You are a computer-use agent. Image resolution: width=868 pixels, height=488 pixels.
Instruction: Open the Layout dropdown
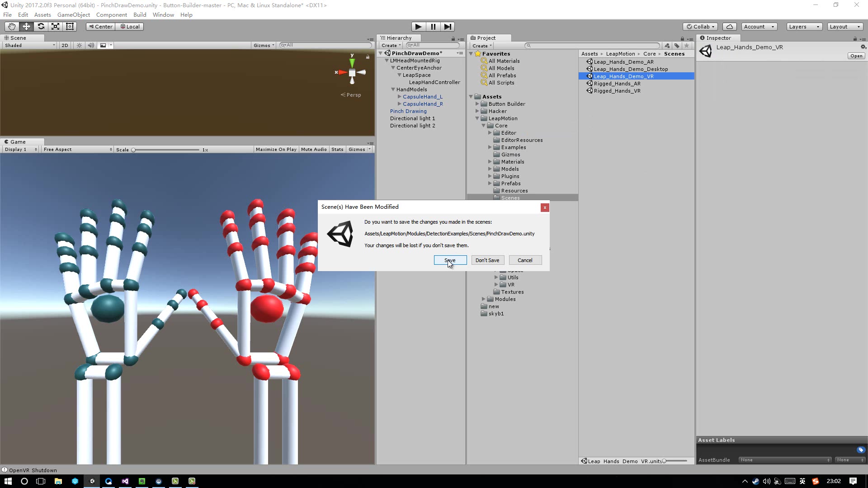[x=844, y=26]
